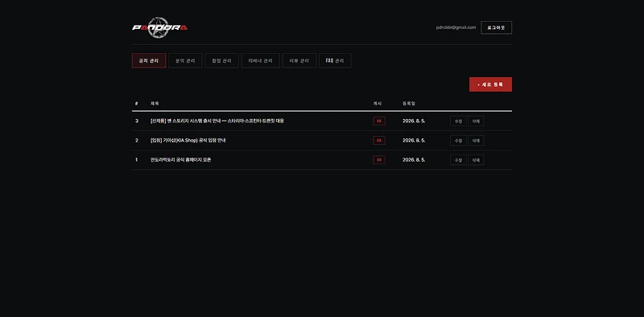Toggle the ON badge for the 신제품 notice
This screenshot has height=317, width=644.
[x=379, y=121]
